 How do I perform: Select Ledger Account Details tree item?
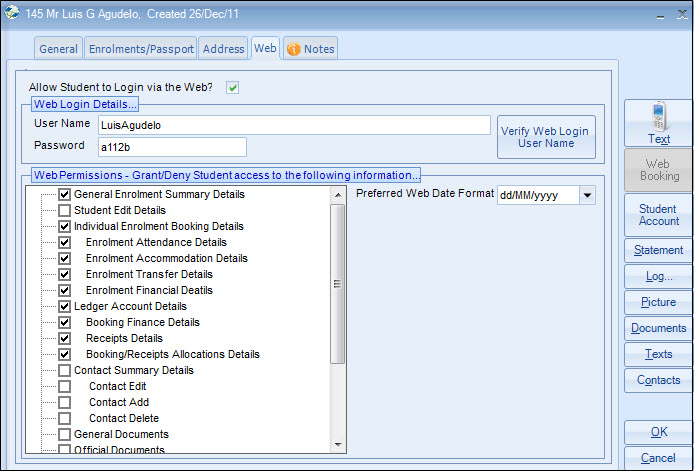(130, 307)
